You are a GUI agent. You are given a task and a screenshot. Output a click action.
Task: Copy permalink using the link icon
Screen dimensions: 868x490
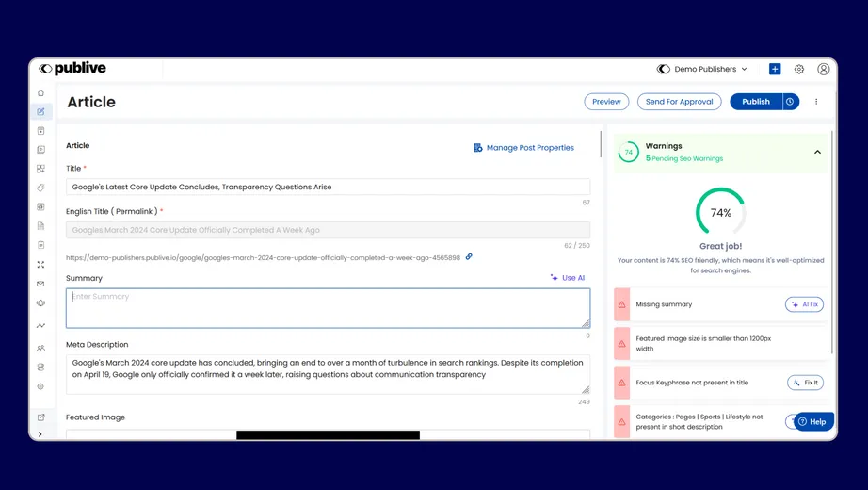469,256
